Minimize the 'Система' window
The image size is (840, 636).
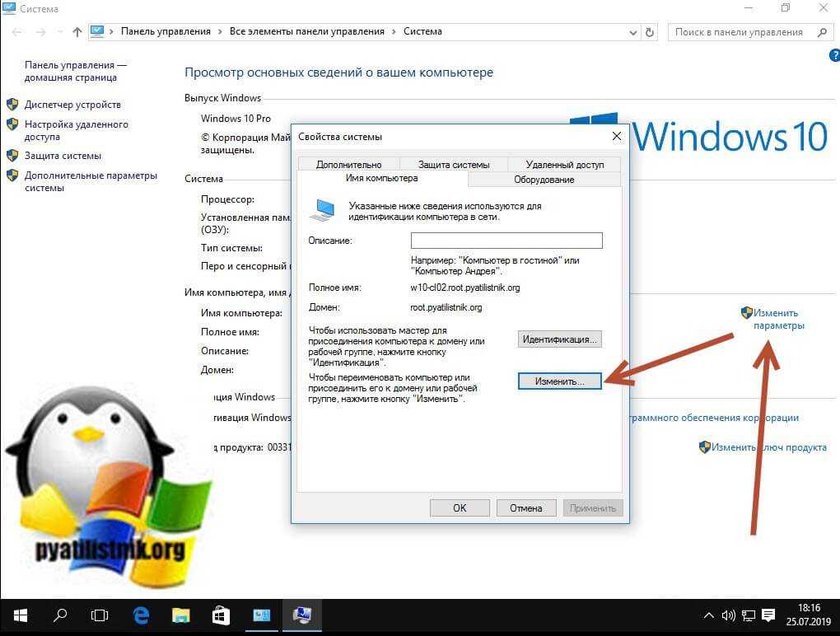(x=749, y=8)
